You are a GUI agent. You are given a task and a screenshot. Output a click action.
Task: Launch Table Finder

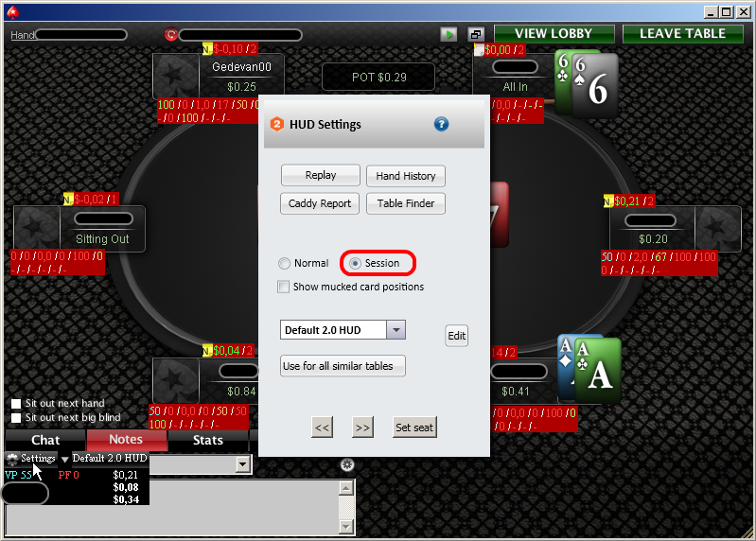pyautogui.click(x=406, y=203)
